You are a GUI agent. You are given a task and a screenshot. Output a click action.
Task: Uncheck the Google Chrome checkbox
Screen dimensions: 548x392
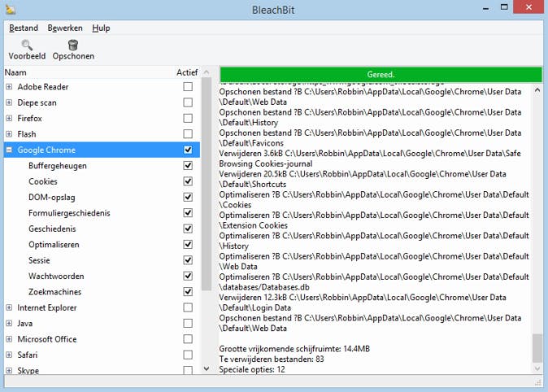(x=188, y=150)
